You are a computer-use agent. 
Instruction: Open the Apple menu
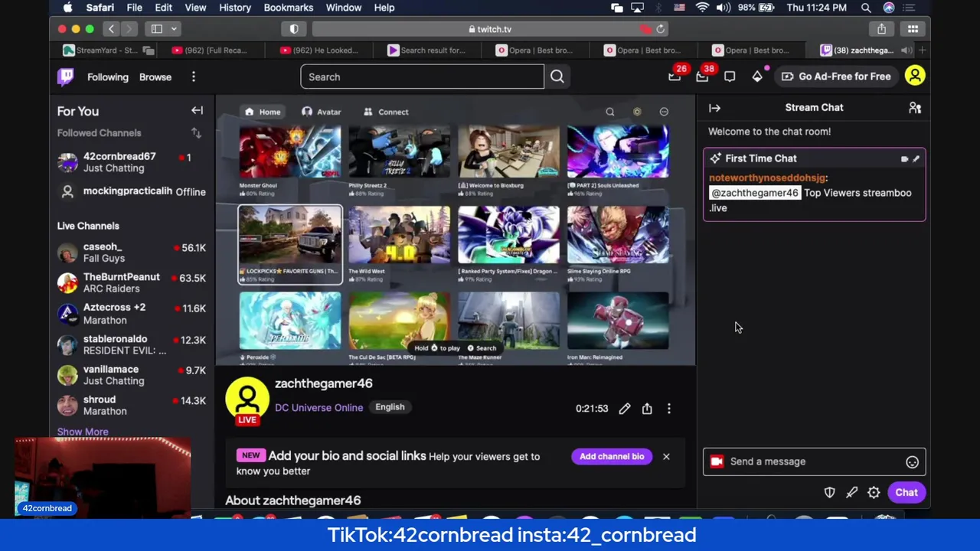(x=68, y=8)
